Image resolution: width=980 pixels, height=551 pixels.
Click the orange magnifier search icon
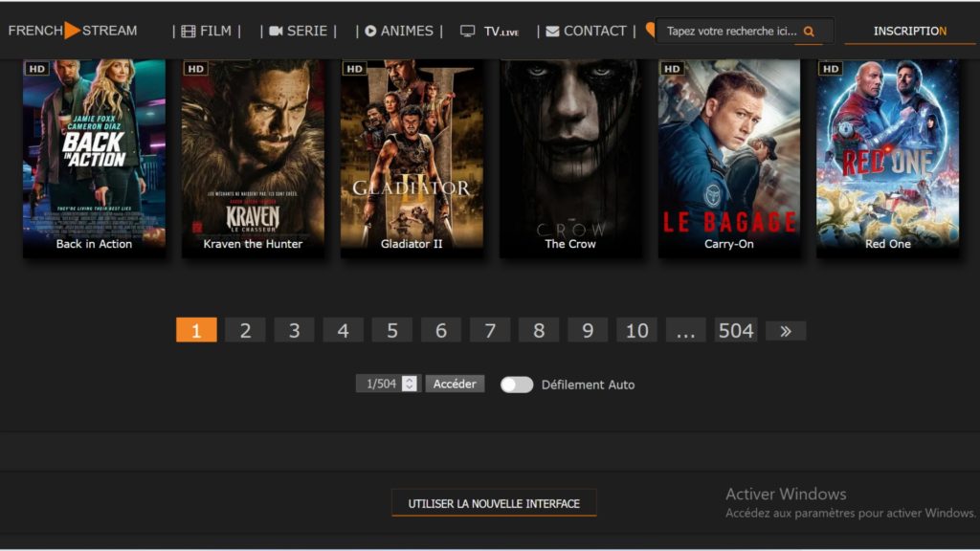tap(809, 32)
